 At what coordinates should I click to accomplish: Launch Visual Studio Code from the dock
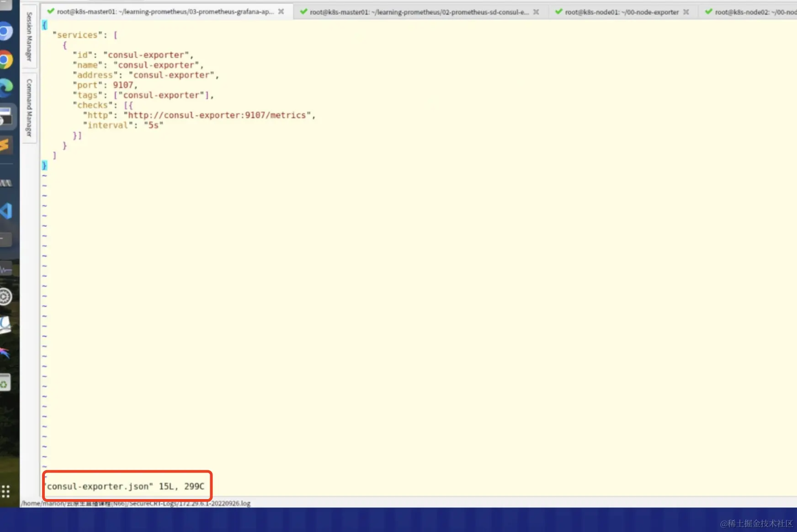point(5,211)
